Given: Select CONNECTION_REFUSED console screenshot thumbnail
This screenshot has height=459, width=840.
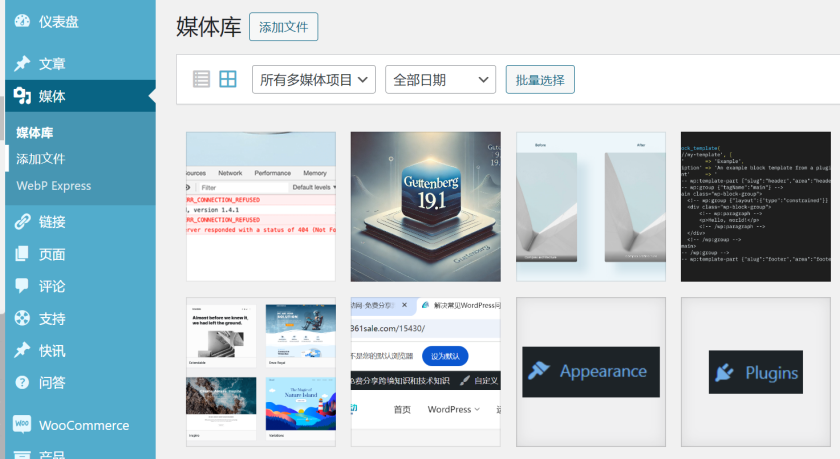Looking at the screenshot, I should pyautogui.click(x=261, y=207).
